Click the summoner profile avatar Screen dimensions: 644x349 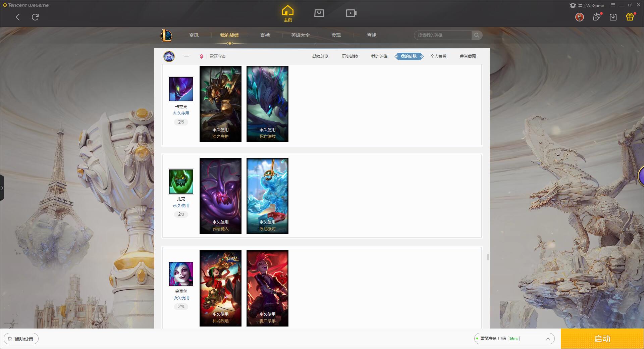click(x=169, y=56)
